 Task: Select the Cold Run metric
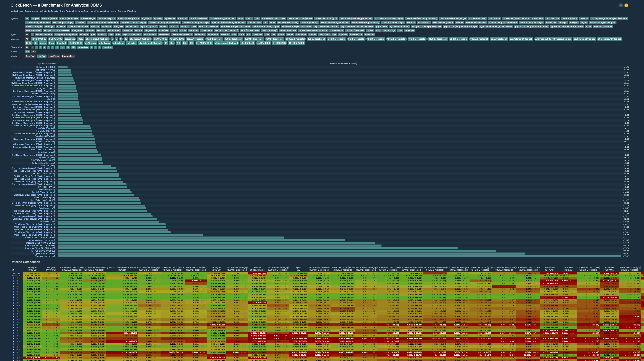tap(30, 56)
